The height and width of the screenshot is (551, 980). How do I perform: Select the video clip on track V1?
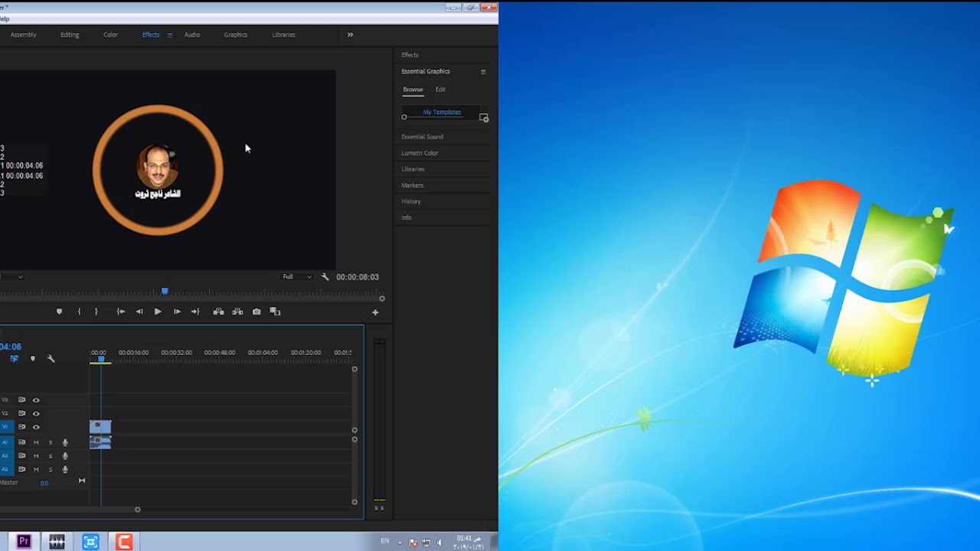tap(100, 427)
